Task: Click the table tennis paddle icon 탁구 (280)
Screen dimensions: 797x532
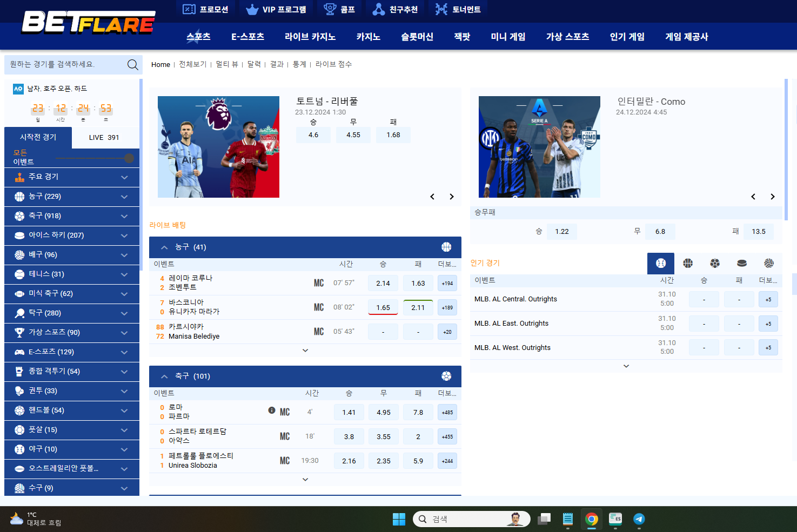Action: click(19, 313)
